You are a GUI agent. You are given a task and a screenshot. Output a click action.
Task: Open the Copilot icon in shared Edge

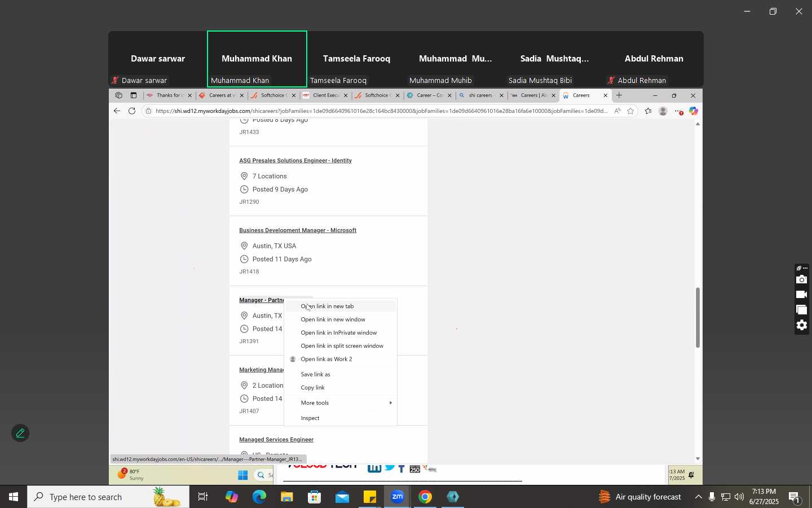(x=694, y=111)
